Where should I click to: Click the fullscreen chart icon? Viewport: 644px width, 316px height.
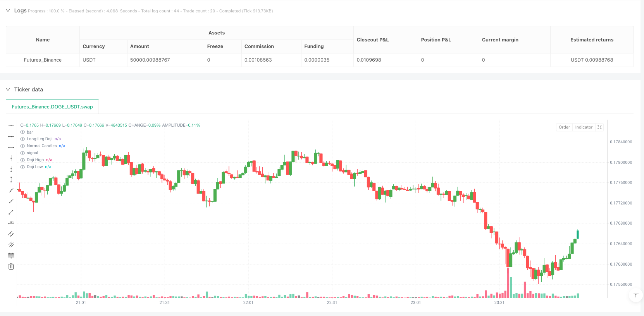(599, 127)
